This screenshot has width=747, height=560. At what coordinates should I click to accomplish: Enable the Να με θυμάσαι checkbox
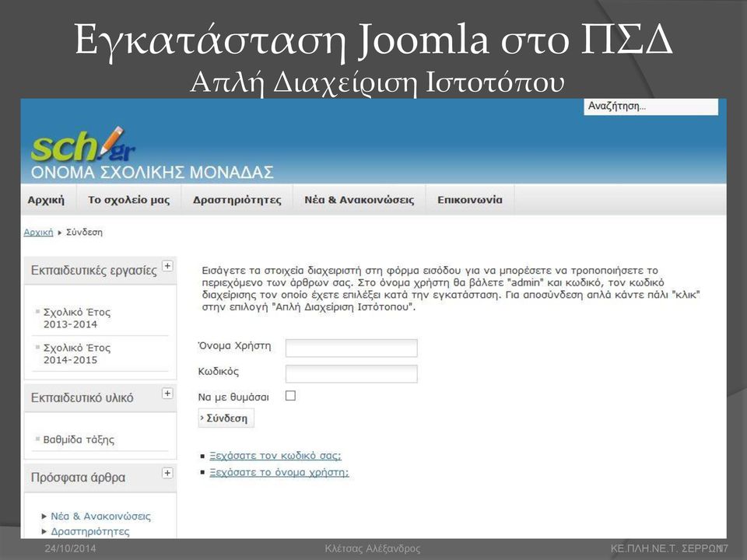point(290,396)
